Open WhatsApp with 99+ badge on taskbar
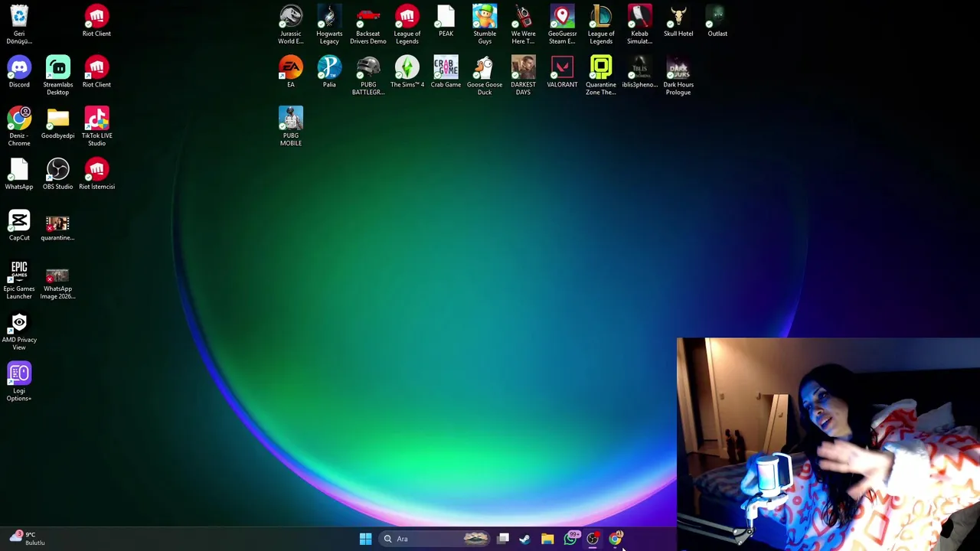 click(570, 539)
